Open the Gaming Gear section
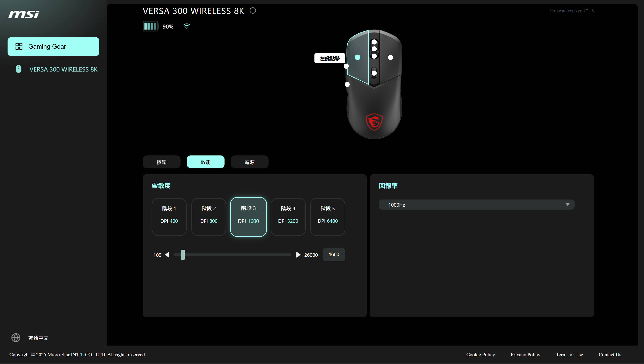 [53, 47]
